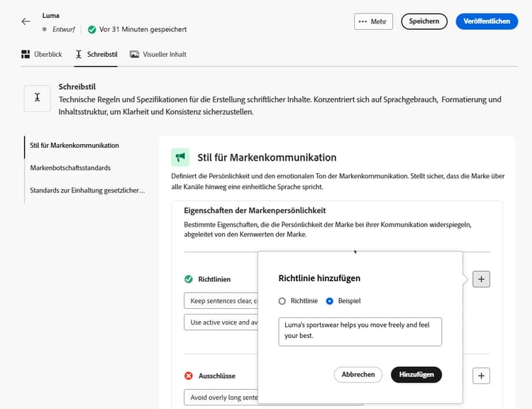
Task: Click the example text input field
Action: (360, 332)
